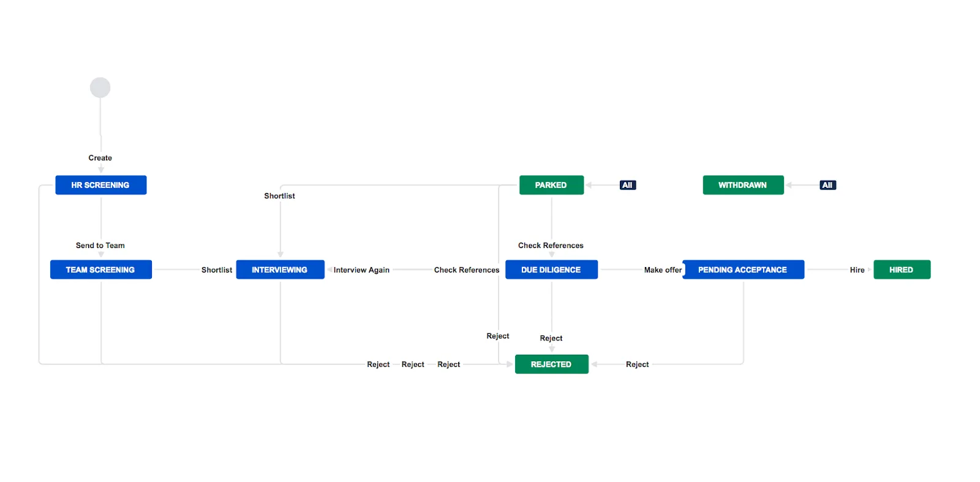This screenshot has width=980, height=482.
Task: Click the All badge pointing to PARKED
Action: [x=627, y=185]
